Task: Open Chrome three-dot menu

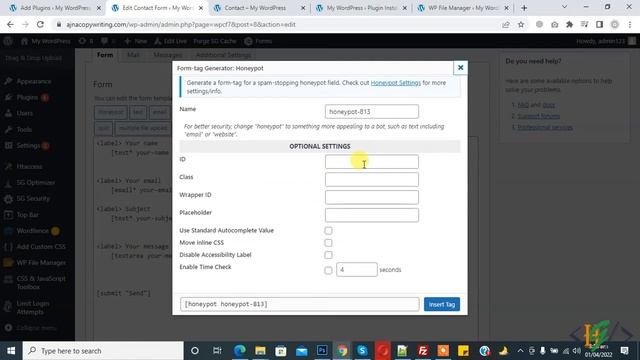Action: point(630,24)
